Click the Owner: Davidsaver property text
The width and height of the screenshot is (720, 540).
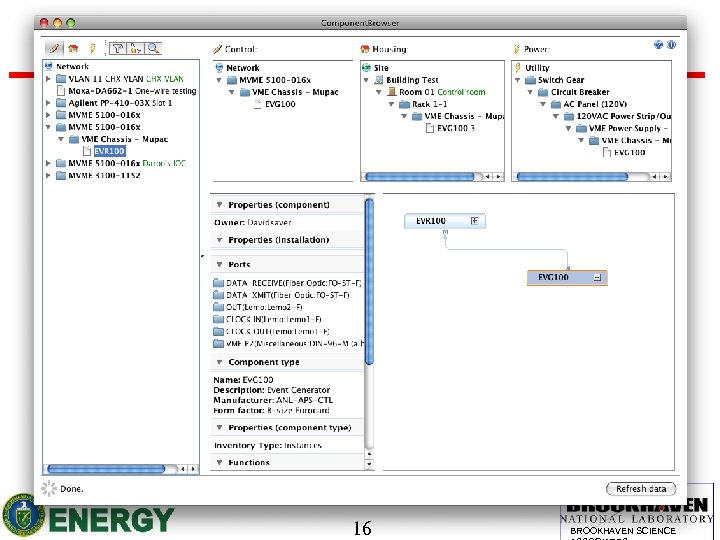(x=253, y=222)
